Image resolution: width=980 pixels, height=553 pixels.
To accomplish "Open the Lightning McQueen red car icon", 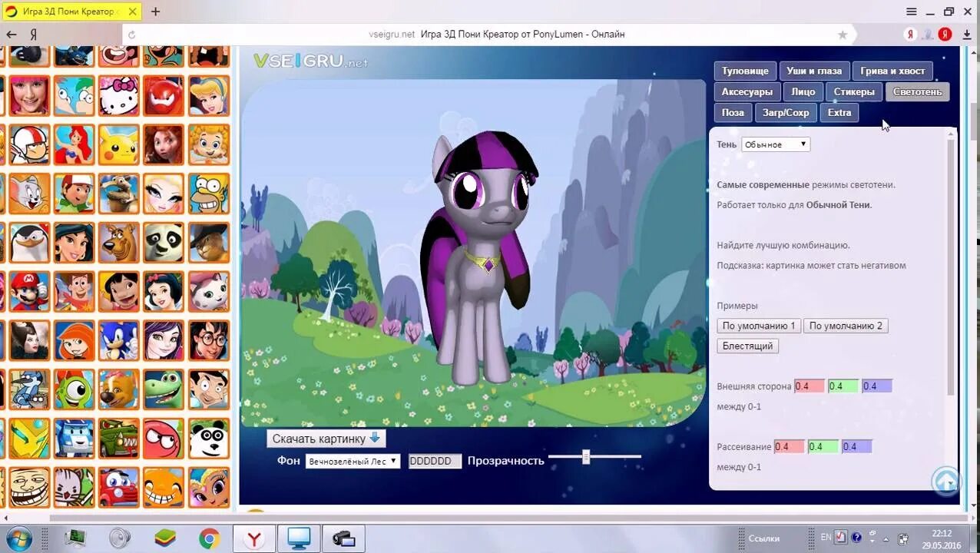I will click(x=119, y=488).
